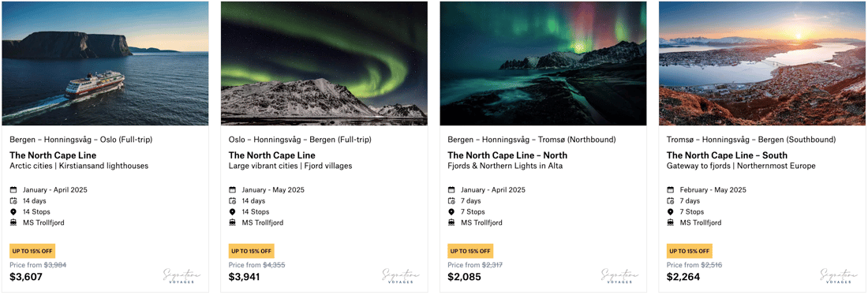Click the UP TO 15% OFF badge on the $3,941 card

(251, 251)
